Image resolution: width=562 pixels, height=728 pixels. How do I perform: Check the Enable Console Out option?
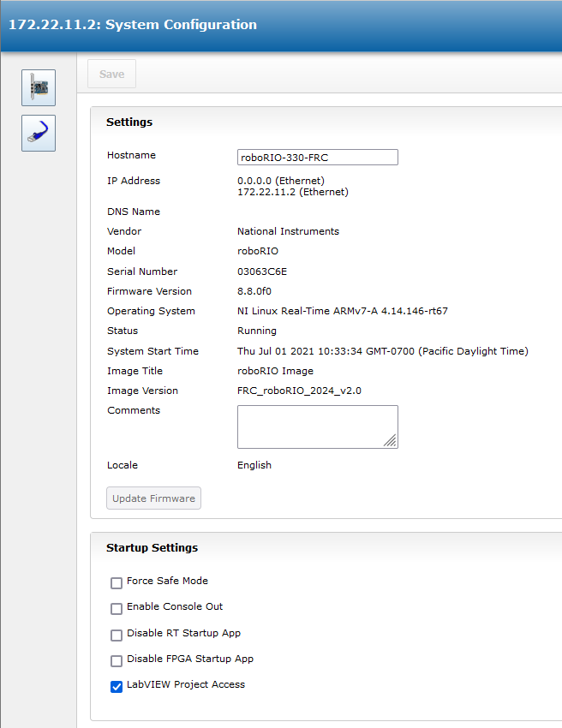(117, 609)
